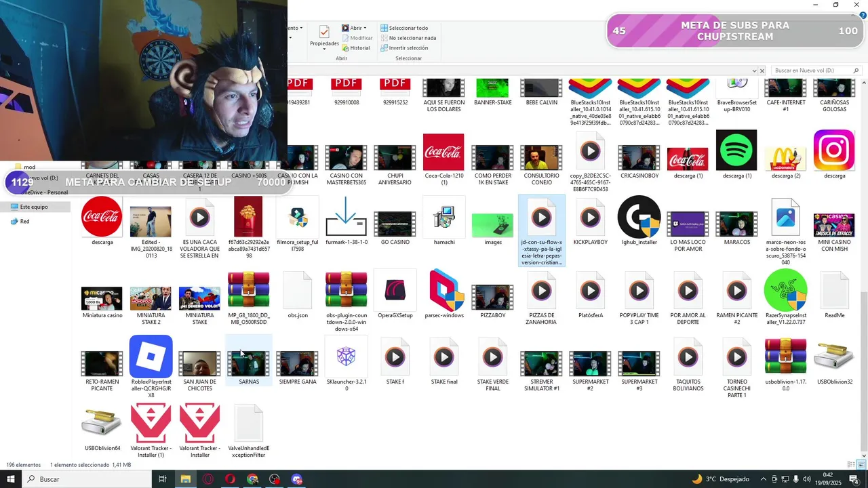Select the ValveUnhandledExceptionFilter file
The height and width of the screenshot is (488, 868).
click(x=248, y=424)
